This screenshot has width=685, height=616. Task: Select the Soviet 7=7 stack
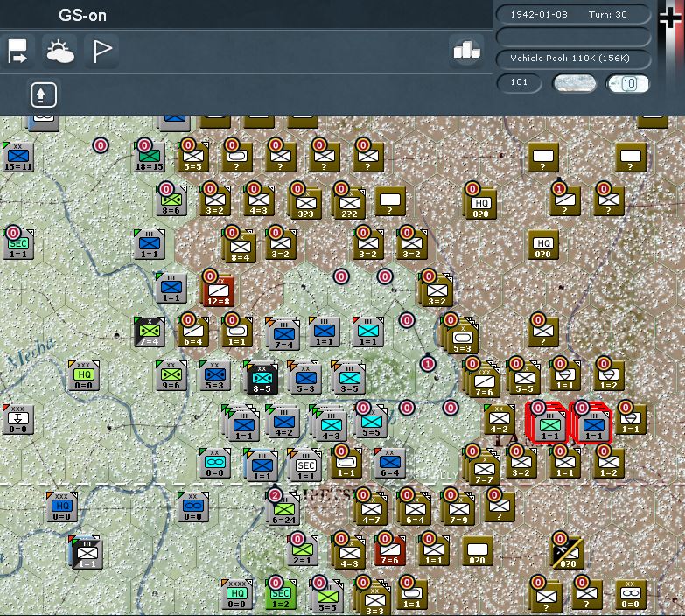click(x=483, y=467)
